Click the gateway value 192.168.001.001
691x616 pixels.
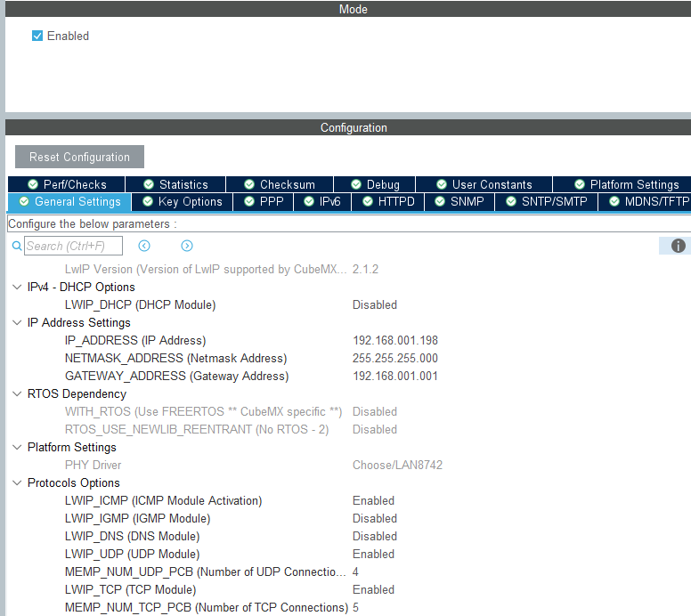[x=395, y=376]
